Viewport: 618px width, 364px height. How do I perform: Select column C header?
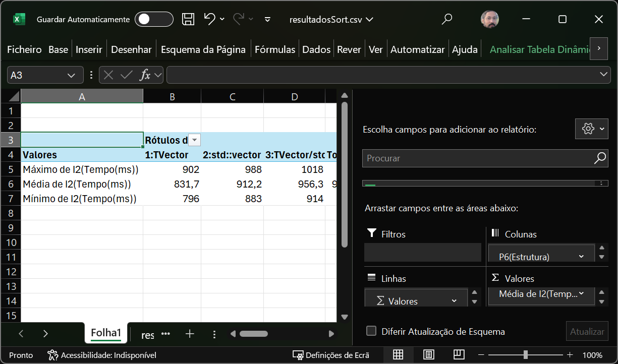[x=232, y=96]
